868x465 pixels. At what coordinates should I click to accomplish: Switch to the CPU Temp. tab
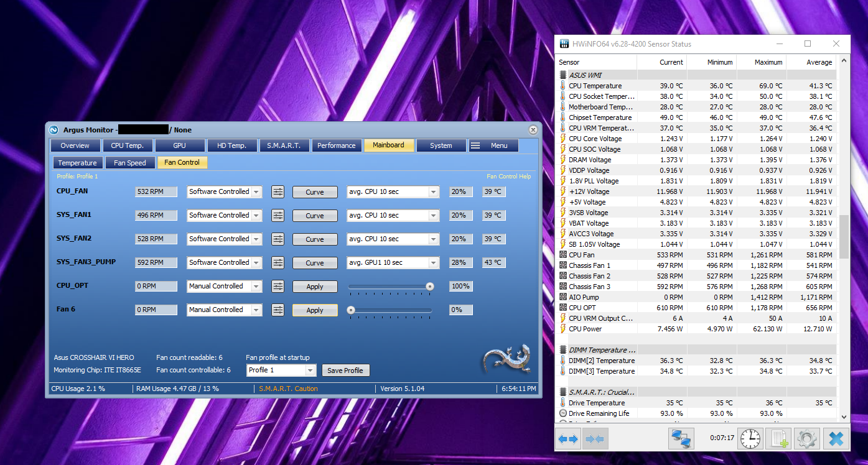click(128, 145)
